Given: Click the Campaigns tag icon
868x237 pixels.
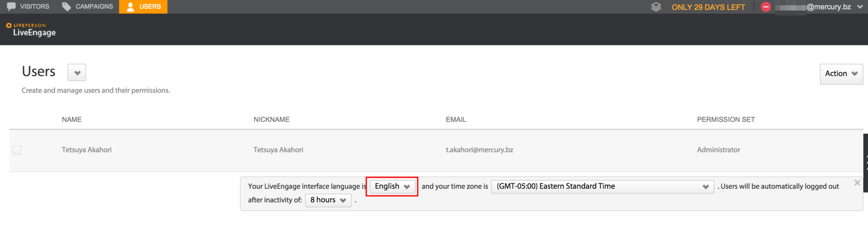Looking at the screenshot, I should pyautogui.click(x=66, y=6).
